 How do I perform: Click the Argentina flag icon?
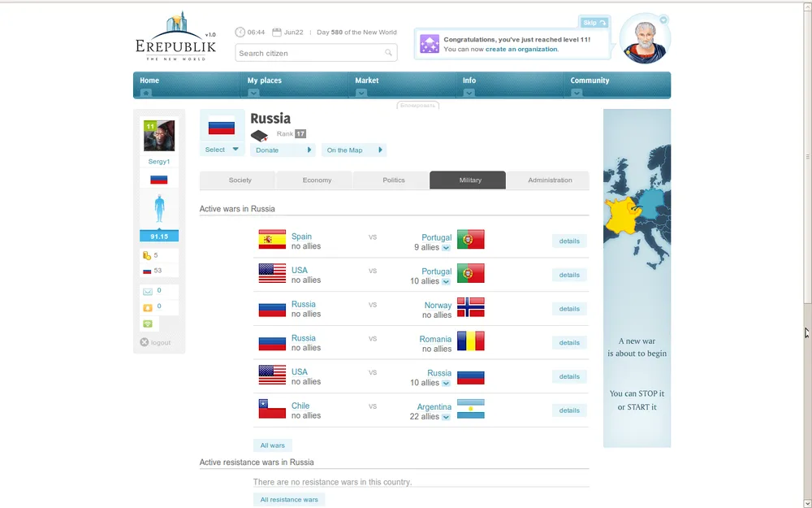pyautogui.click(x=470, y=409)
